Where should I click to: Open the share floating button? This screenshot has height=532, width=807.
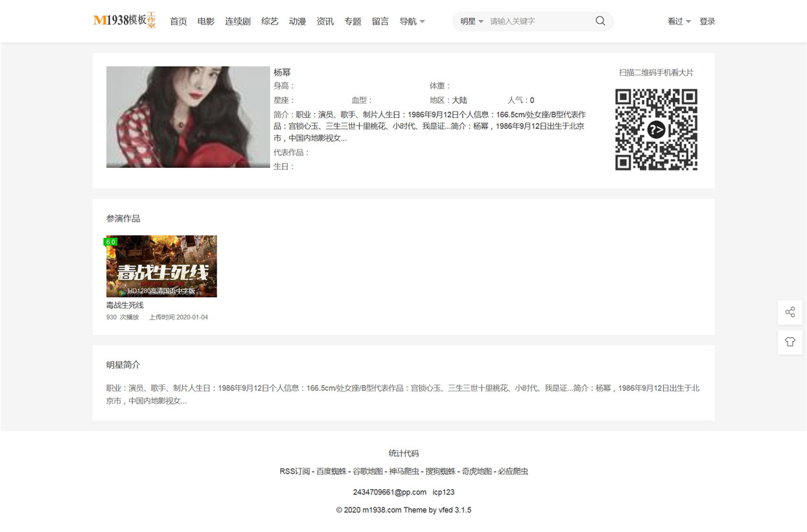789,312
